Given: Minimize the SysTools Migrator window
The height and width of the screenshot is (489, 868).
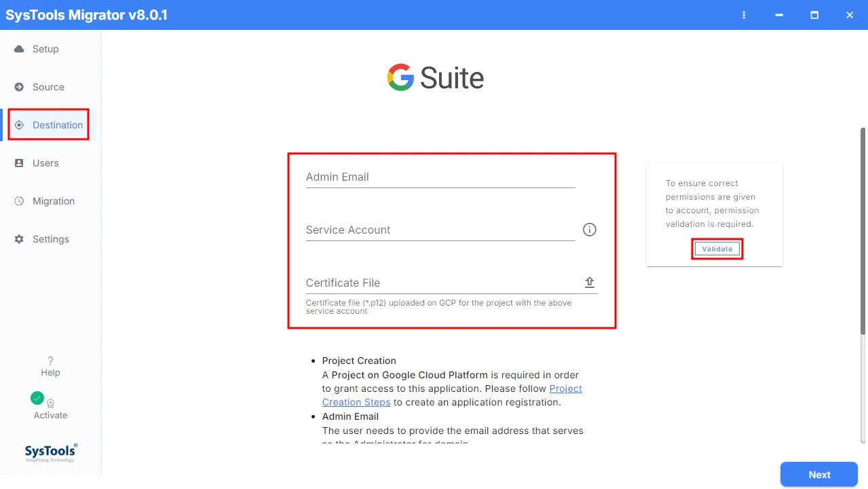Looking at the screenshot, I should pos(779,15).
